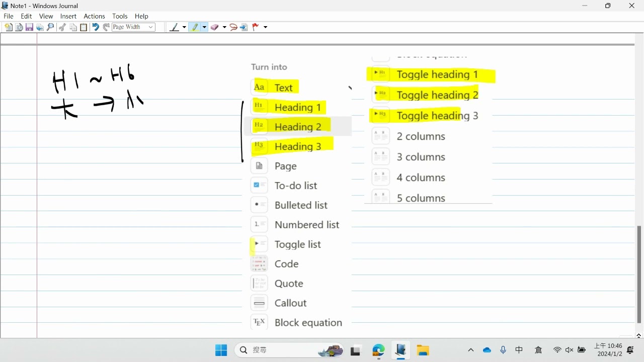Click the microphone tray icon
The width and height of the screenshot is (644, 362).
[503, 350]
